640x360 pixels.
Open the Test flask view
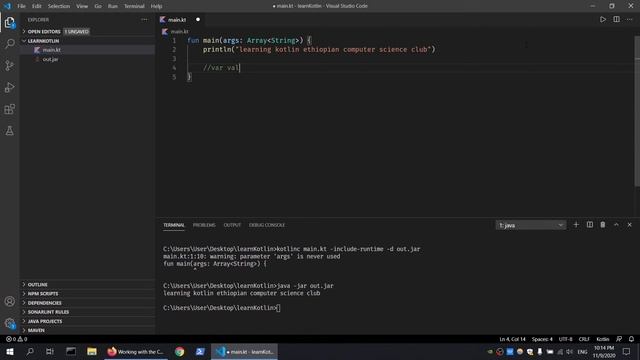(9, 131)
